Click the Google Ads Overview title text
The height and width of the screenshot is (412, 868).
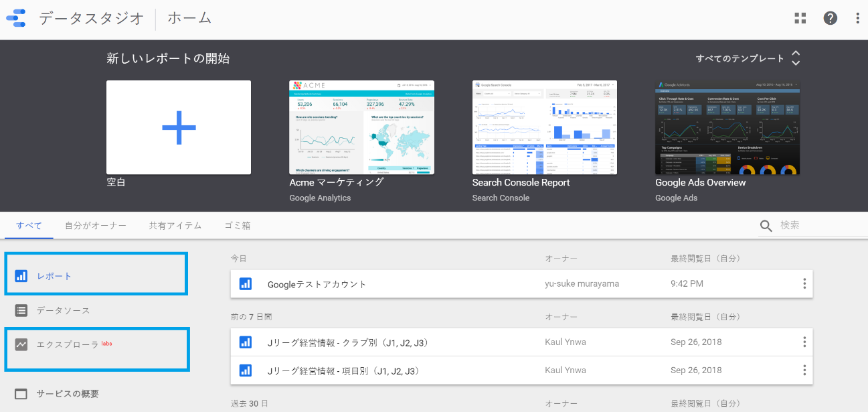coord(701,182)
